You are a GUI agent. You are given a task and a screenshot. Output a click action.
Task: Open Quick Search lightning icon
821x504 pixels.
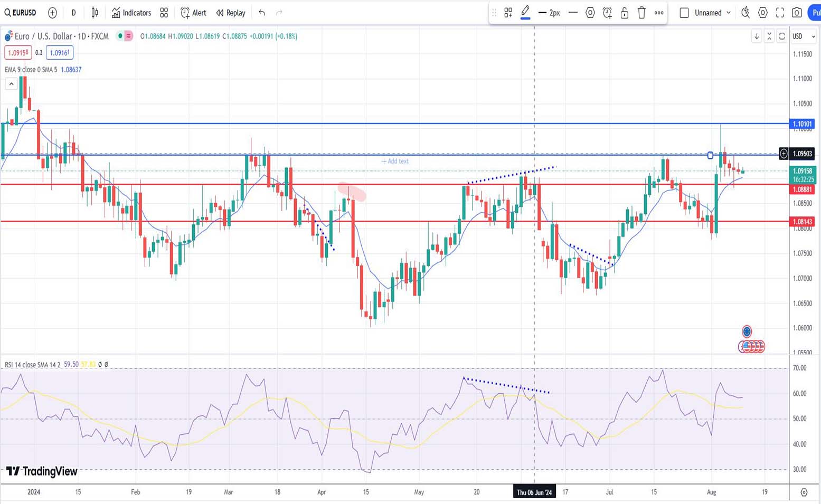pyautogui.click(x=745, y=13)
